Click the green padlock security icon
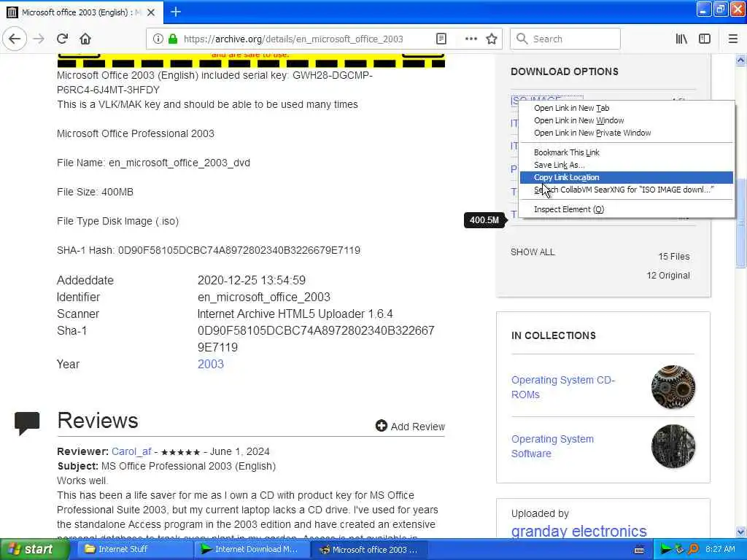Screen dimensions: 747x560 (x=173, y=39)
